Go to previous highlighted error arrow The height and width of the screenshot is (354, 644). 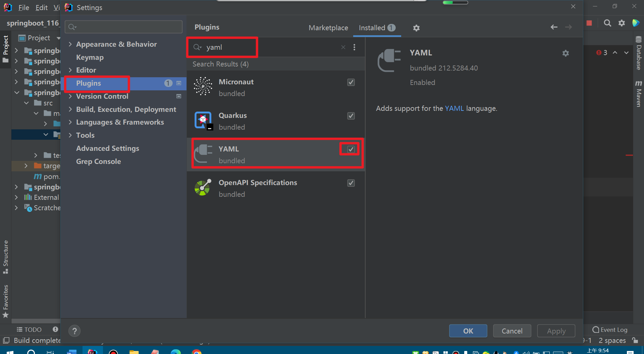(x=615, y=53)
